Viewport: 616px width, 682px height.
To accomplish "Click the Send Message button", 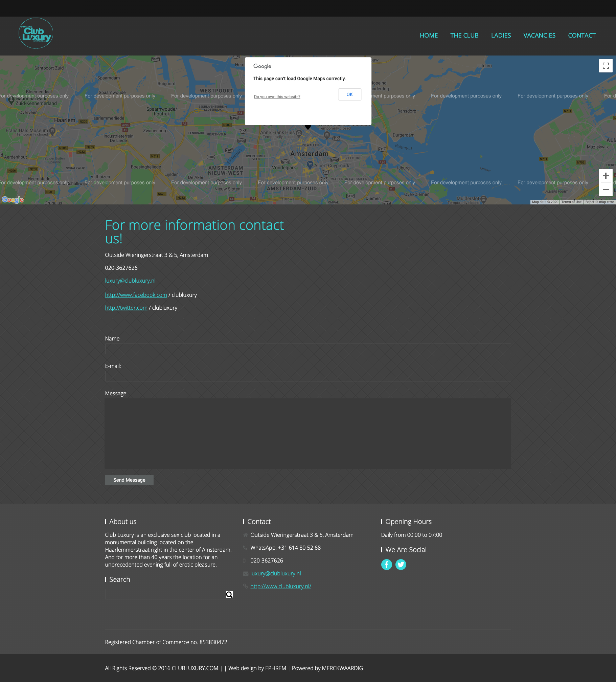I will point(129,480).
